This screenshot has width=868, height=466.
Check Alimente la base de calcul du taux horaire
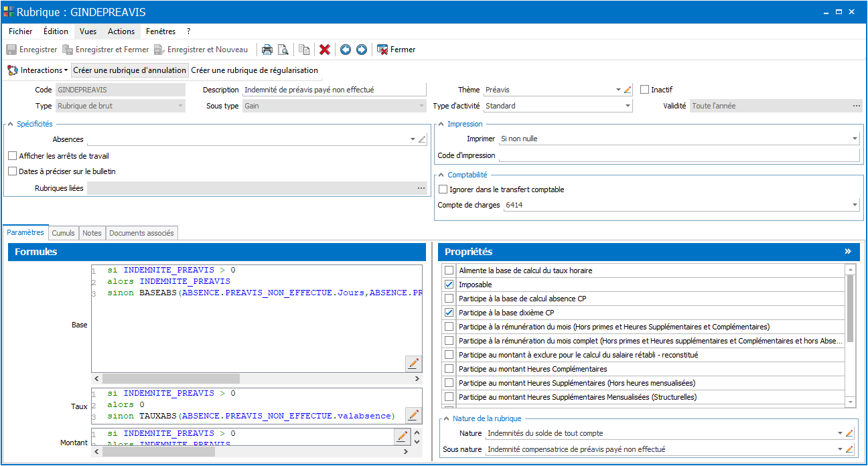(x=449, y=270)
